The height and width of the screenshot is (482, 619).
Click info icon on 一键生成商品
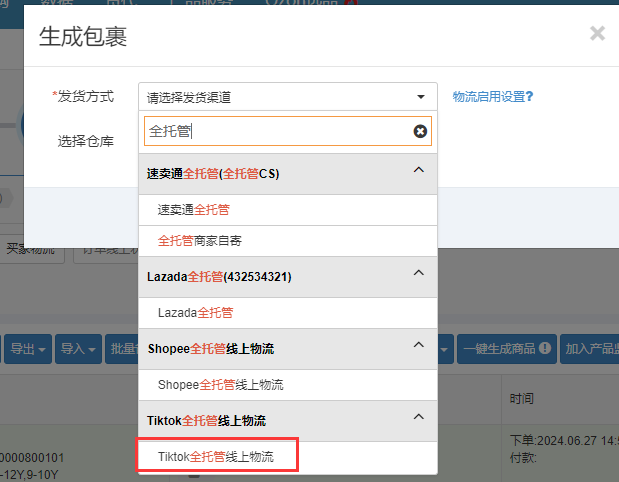pos(545,348)
